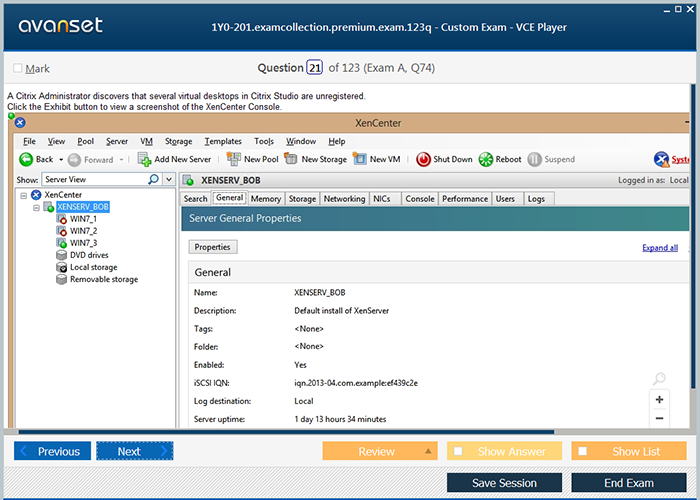Click the Reboot icon
Screen dimensions: 700x500
[486, 159]
